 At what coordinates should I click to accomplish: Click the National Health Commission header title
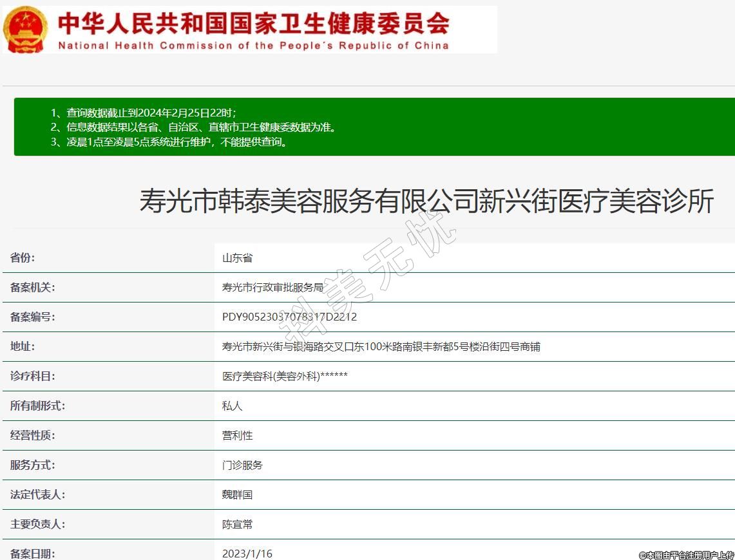[254, 23]
